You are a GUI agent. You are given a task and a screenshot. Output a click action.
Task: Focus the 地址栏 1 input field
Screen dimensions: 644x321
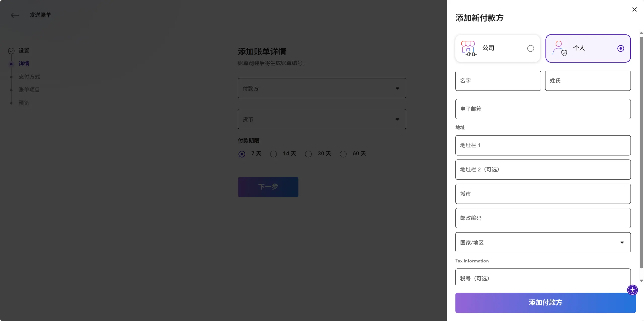[x=543, y=145]
